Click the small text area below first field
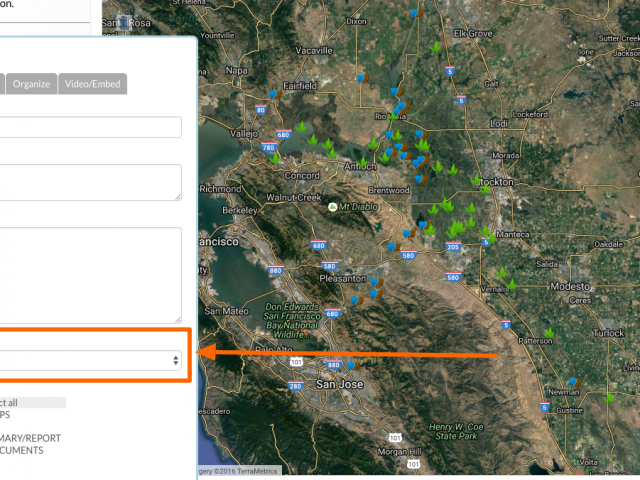The width and height of the screenshot is (640, 480). point(91,182)
